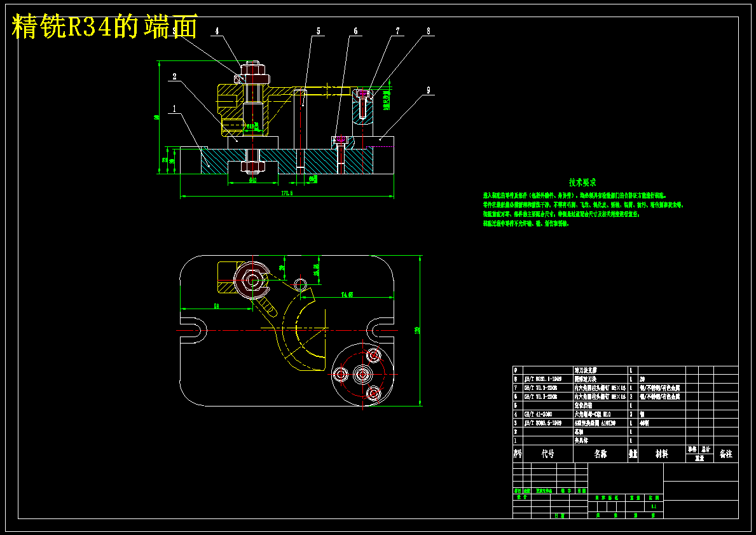
Task: Click the scale value "1:1" in the title block
Action: (x=653, y=506)
